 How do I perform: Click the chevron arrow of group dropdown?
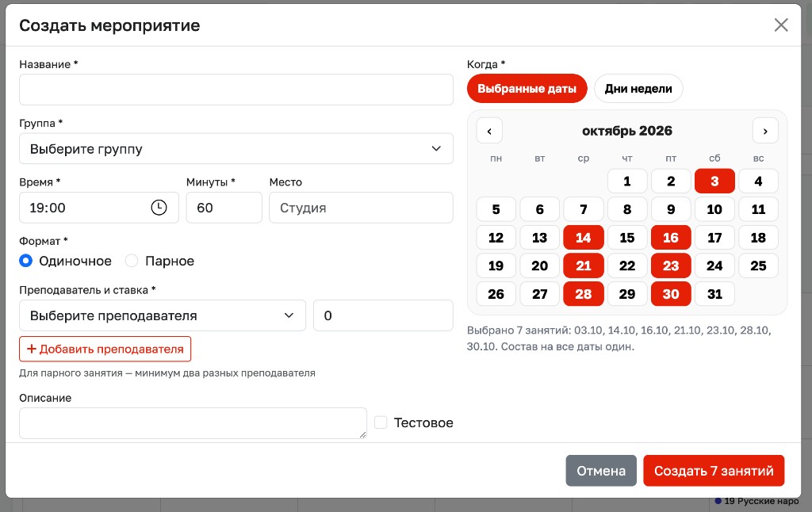pos(437,148)
